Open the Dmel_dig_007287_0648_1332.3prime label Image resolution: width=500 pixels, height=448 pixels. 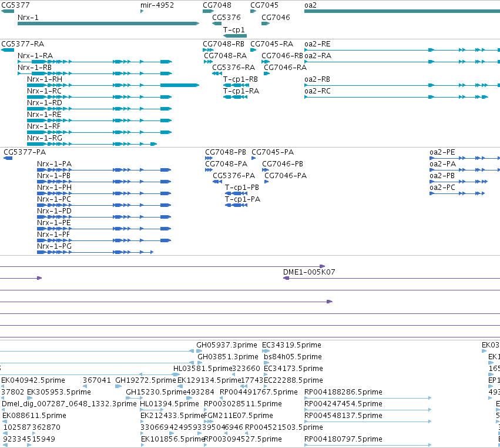point(69,404)
